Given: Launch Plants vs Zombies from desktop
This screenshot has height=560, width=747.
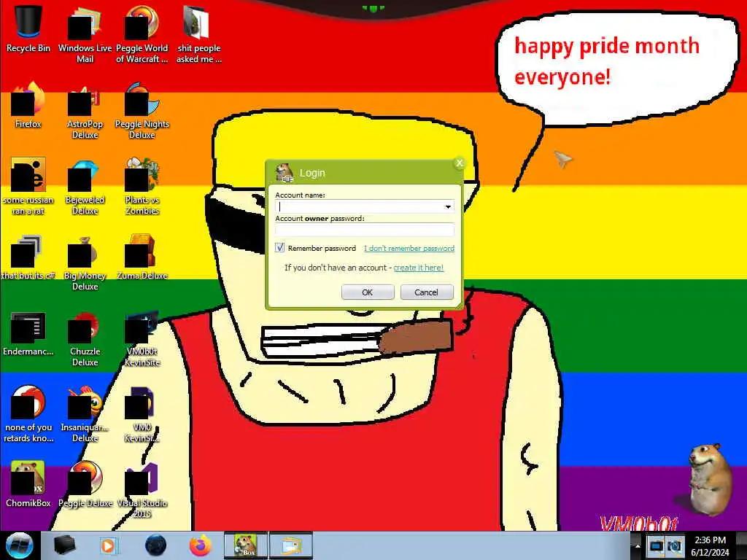Looking at the screenshot, I should tap(142, 186).
